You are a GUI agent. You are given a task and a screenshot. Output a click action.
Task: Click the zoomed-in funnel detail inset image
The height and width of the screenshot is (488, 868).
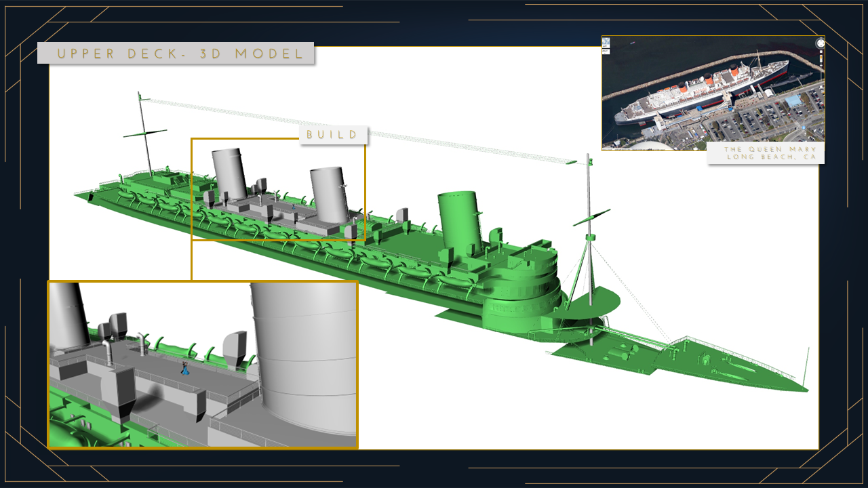coord(203,365)
